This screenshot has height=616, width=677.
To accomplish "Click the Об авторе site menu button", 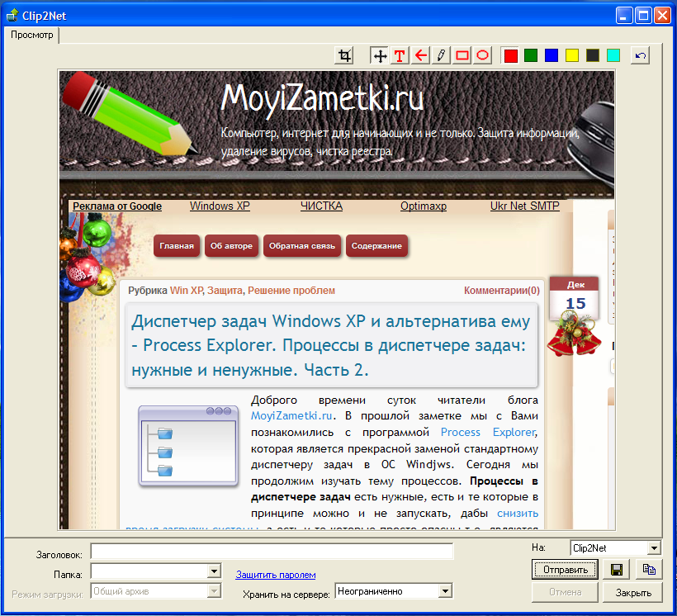I will coord(231,246).
